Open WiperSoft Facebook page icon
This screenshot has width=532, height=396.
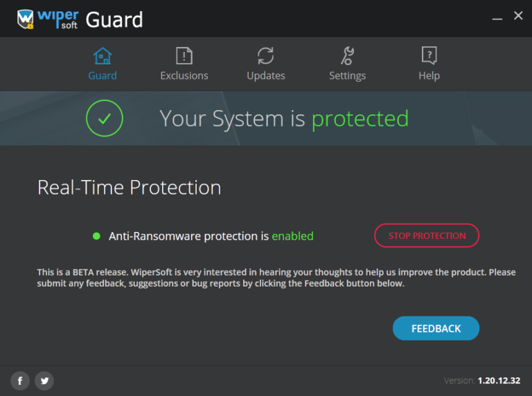click(x=19, y=380)
